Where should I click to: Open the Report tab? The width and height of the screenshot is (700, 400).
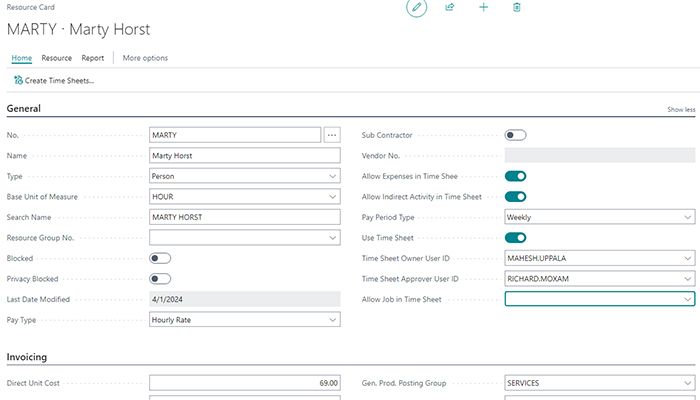pos(93,58)
